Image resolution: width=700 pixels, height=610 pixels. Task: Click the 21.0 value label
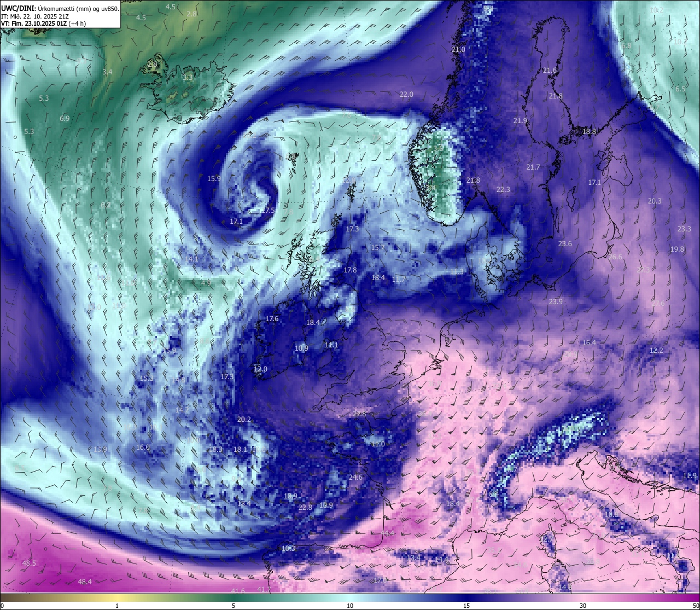(458, 49)
